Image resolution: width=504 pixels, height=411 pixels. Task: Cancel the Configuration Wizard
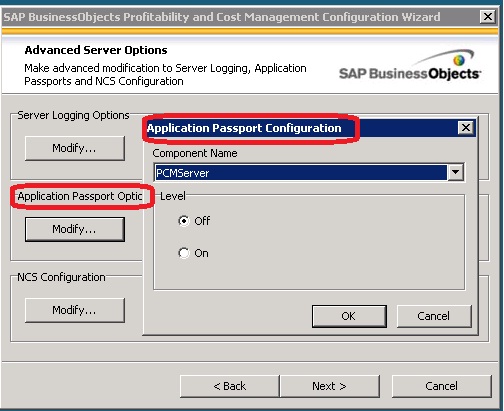click(442, 386)
